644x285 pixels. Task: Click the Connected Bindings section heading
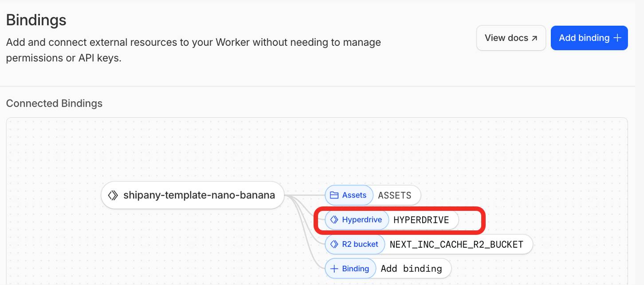click(x=54, y=103)
